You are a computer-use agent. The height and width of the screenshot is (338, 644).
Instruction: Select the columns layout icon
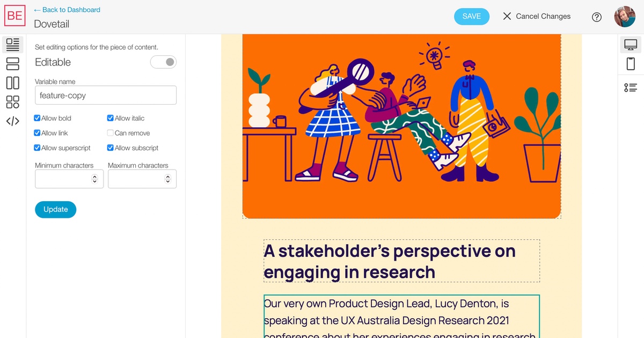click(x=13, y=83)
